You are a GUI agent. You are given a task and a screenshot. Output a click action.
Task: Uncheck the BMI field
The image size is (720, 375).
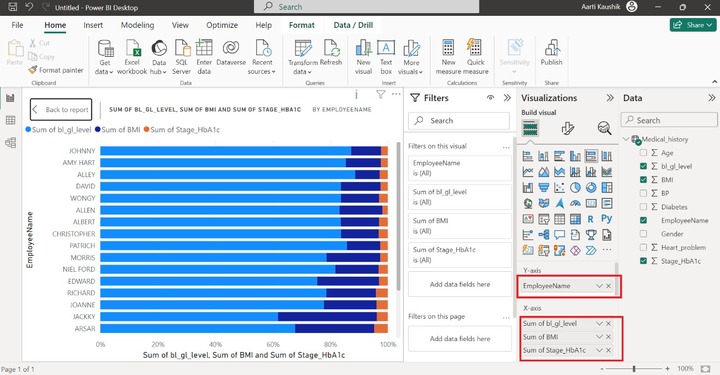click(x=643, y=179)
